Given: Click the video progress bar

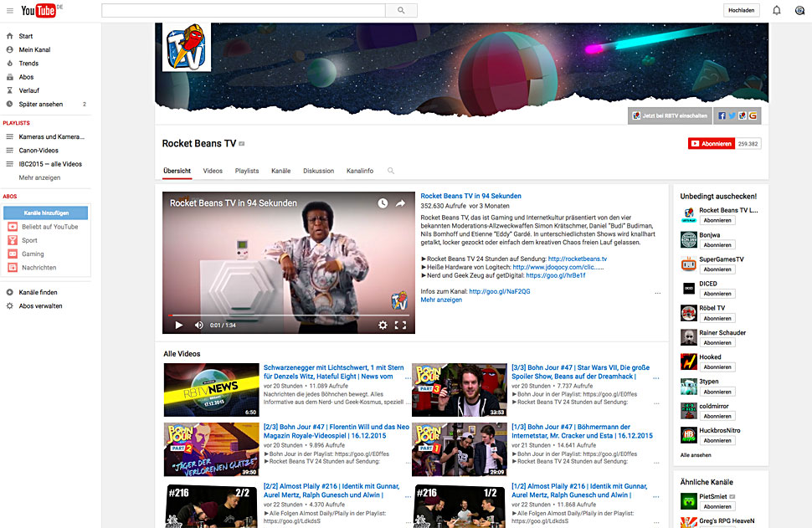Looking at the screenshot, I should (x=288, y=315).
